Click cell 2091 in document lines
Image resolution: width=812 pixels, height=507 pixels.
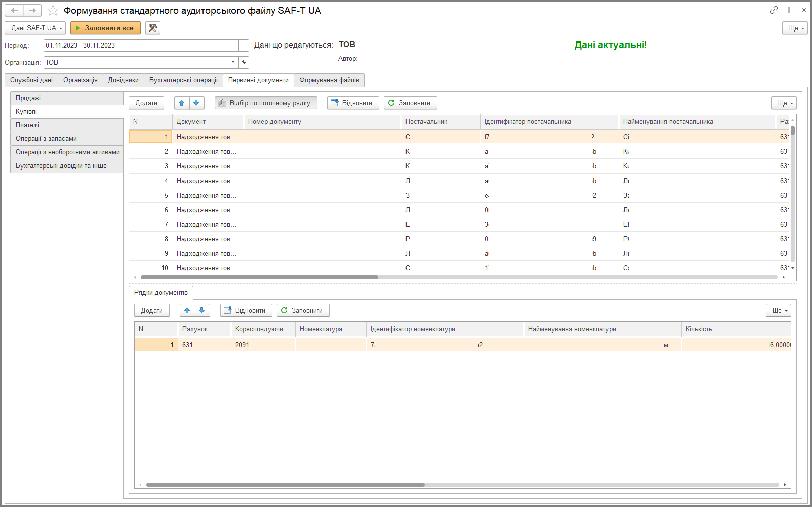[263, 345]
